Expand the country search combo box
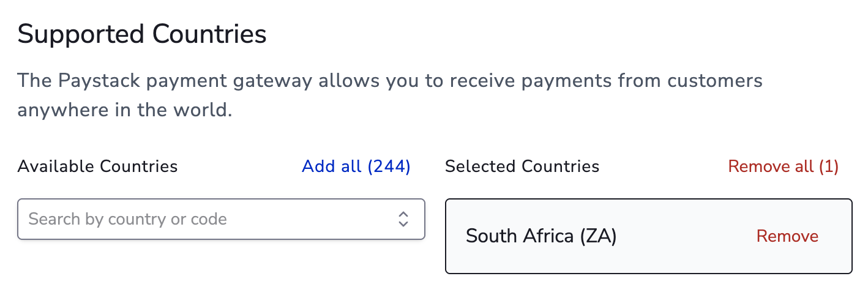The image size is (868, 306). (x=402, y=219)
